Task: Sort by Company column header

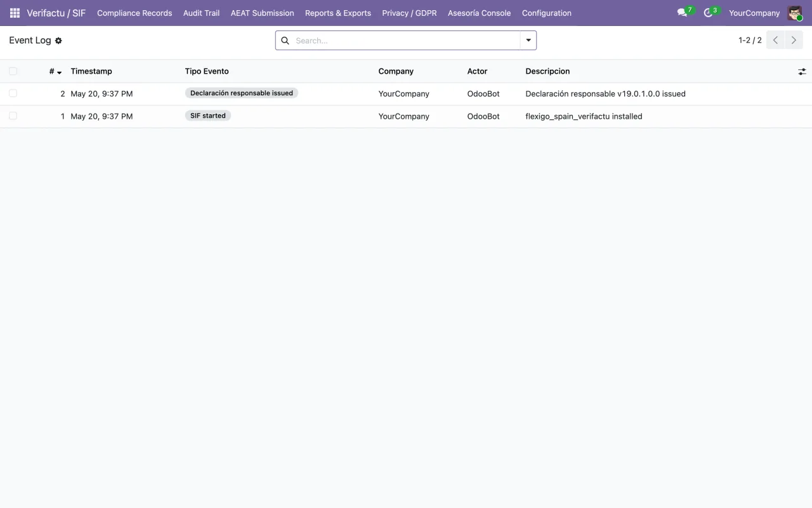Action: coord(396,71)
